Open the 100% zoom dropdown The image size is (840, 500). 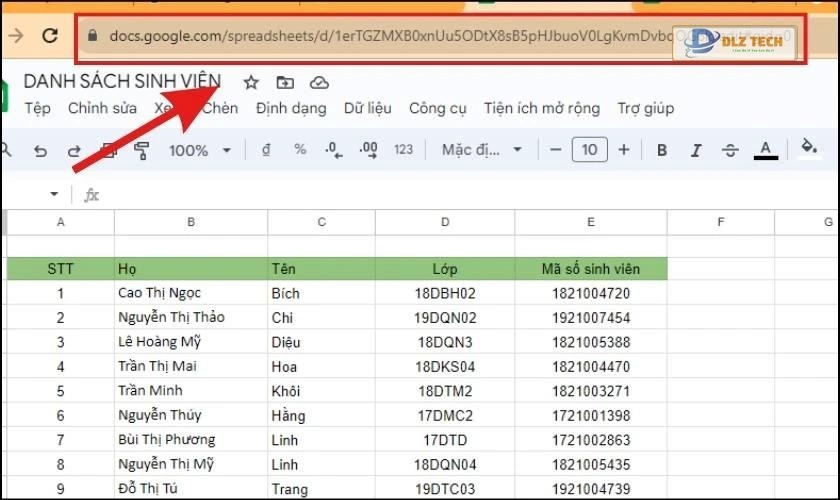(199, 151)
